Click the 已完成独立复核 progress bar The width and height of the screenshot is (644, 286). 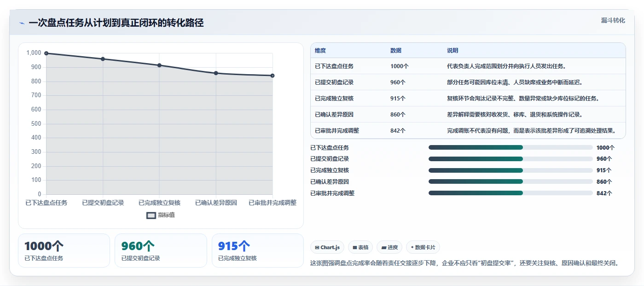click(511, 170)
